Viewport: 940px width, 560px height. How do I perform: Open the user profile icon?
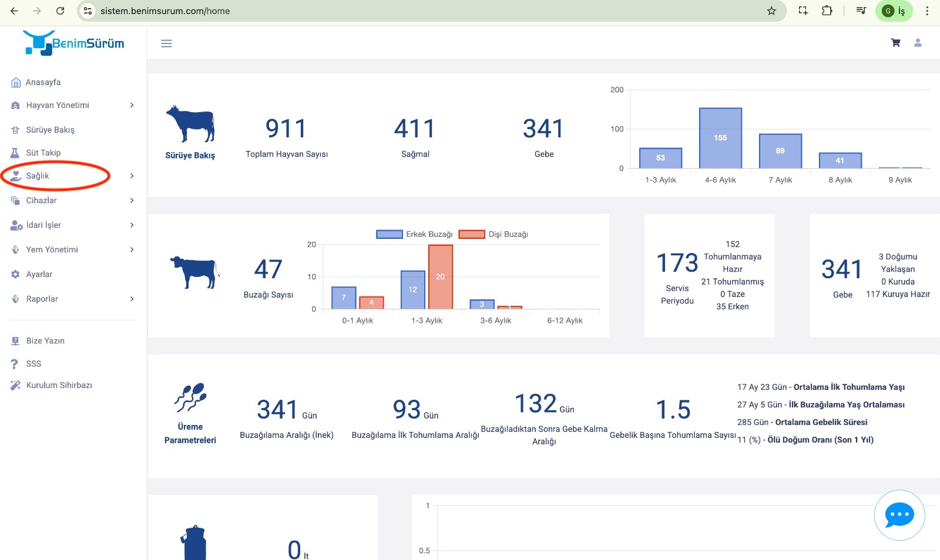pyautogui.click(x=918, y=43)
